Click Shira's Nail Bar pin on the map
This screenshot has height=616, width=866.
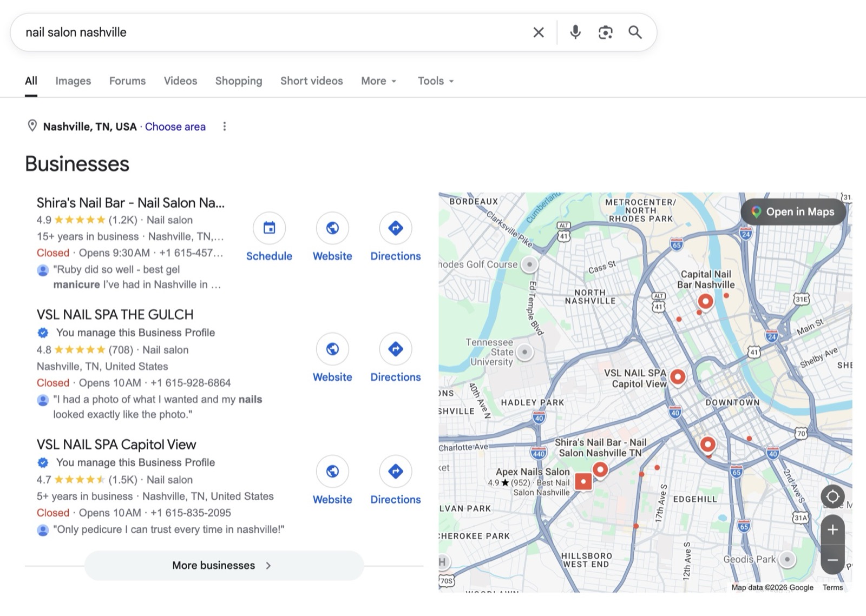(600, 470)
